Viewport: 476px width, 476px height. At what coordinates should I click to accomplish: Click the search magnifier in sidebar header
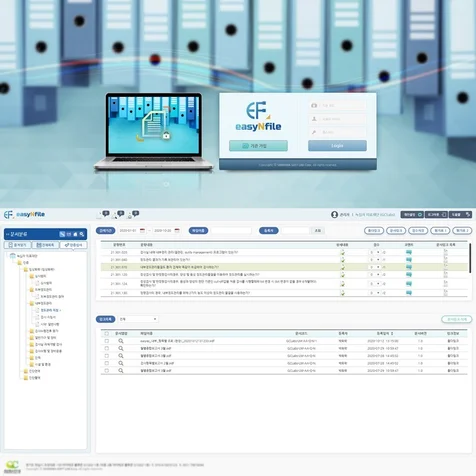coord(82,234)
